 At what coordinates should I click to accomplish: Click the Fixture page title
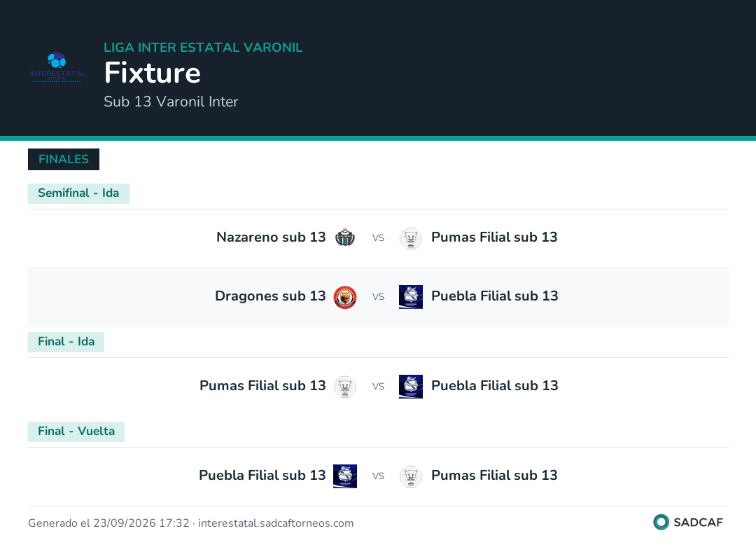(153, 73)
